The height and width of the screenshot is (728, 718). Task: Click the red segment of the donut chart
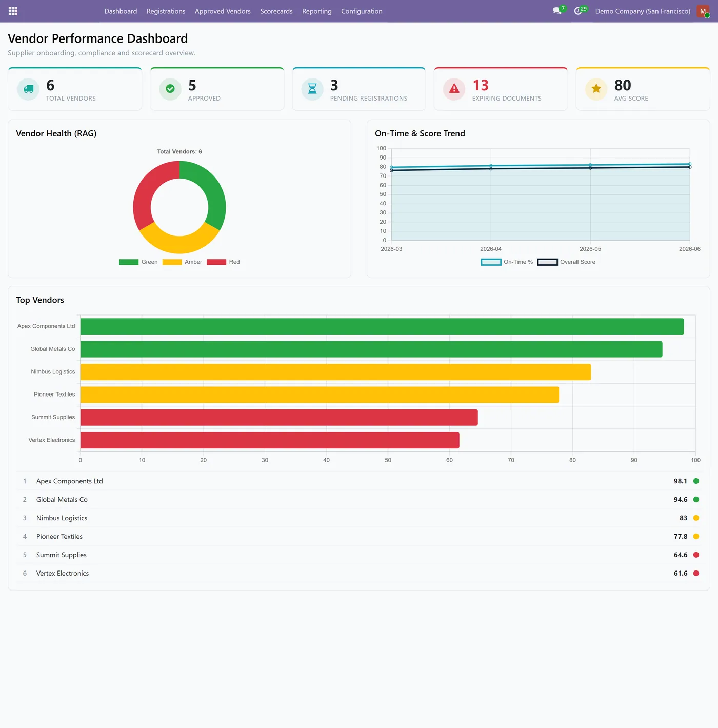tap(147, 188)
